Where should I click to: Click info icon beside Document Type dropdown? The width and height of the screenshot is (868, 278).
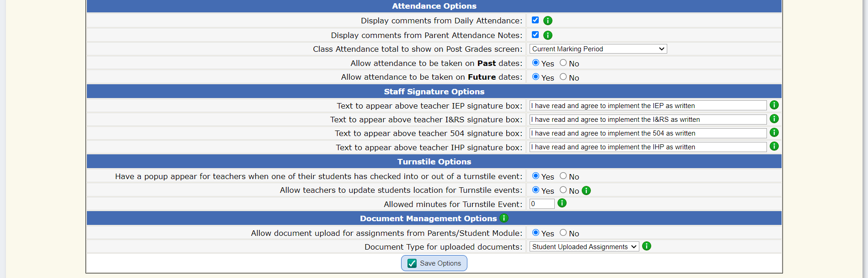[x=647, y=246]
